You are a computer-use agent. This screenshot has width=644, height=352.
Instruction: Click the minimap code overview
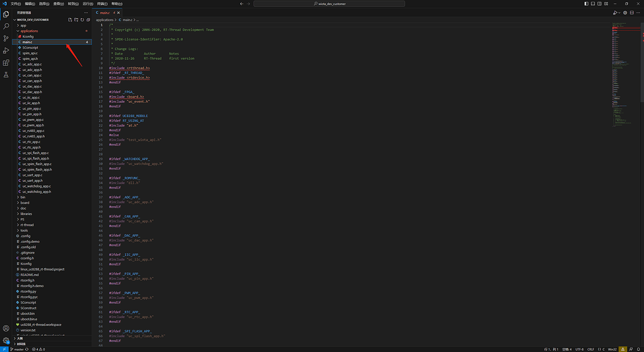[x=624, y=62]
